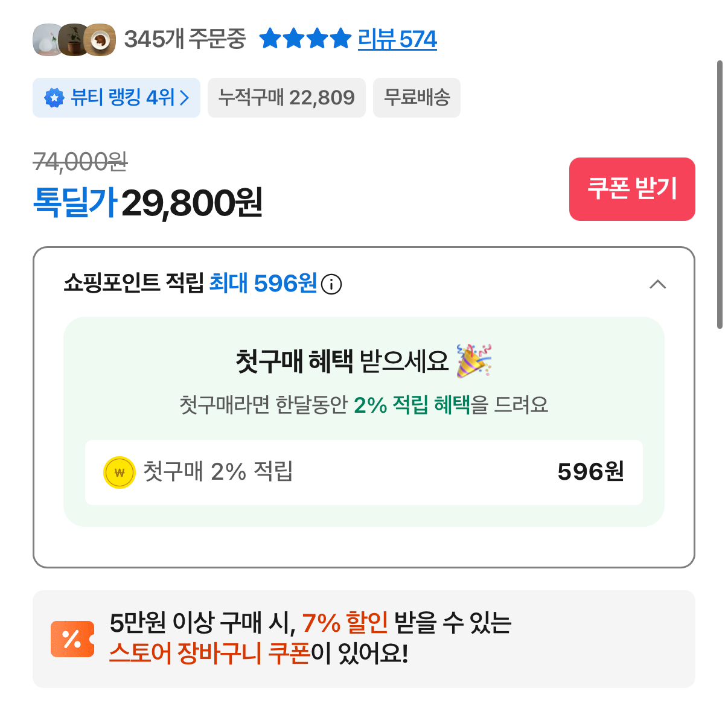Click the blue star rating icons
The height and width of the screenshot is (703, 728).
click(305, 39)
